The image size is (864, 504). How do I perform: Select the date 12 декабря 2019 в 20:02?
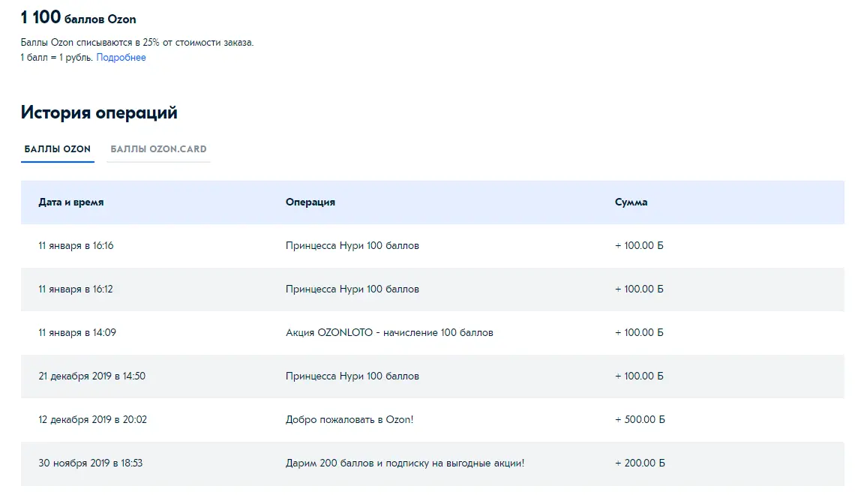click(x=92, y=420)
